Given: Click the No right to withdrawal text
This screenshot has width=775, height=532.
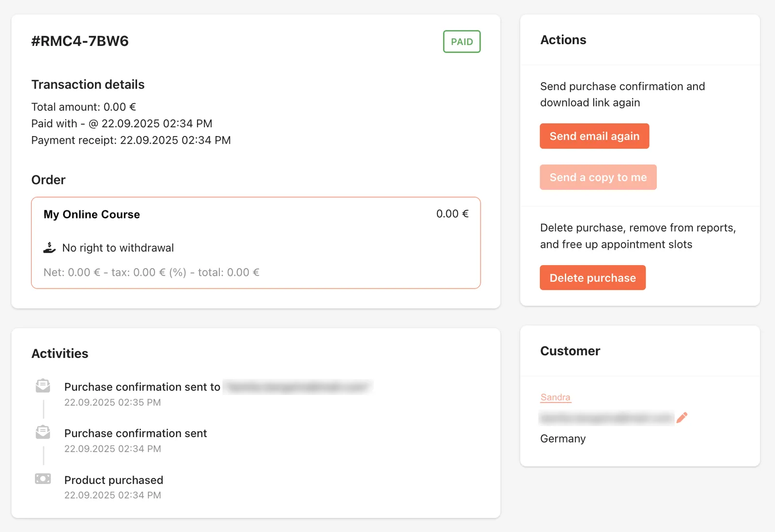Looking at the screenshot, I should pyautogui.click(x=118, y=248).
